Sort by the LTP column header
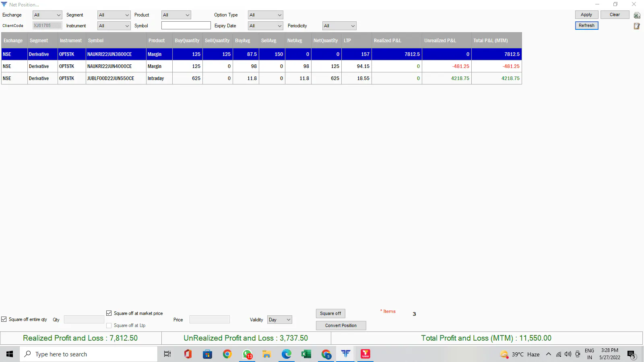The height and width of the screenshot is (362, 644). (357, 41)
